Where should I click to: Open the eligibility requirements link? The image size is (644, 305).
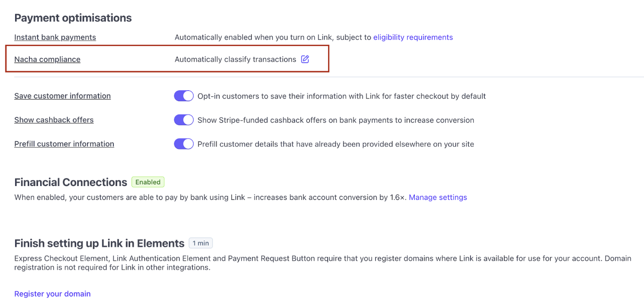(x=413, y=37)
